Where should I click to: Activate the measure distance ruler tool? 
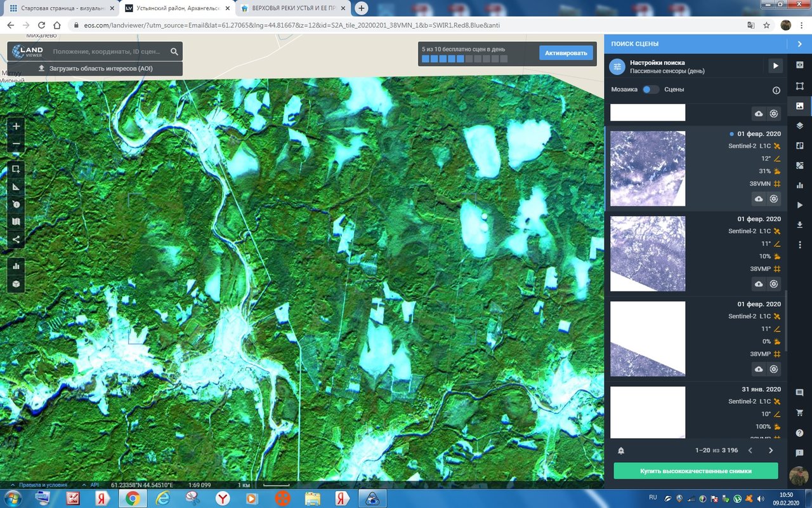[16, 187]
